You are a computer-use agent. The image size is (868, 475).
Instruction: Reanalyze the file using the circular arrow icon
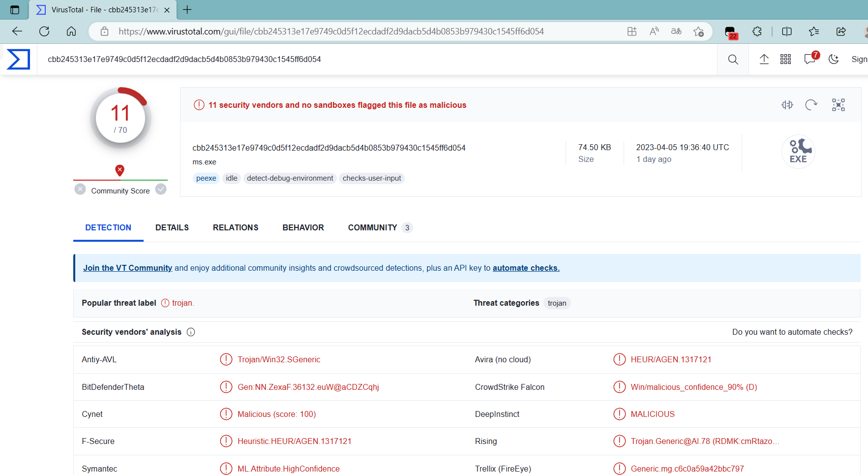811,104
